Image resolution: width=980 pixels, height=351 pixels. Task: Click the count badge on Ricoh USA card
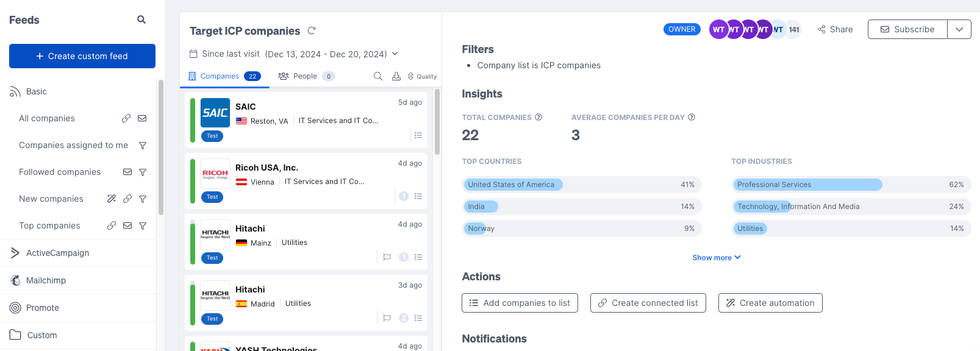tap(403, 196)
